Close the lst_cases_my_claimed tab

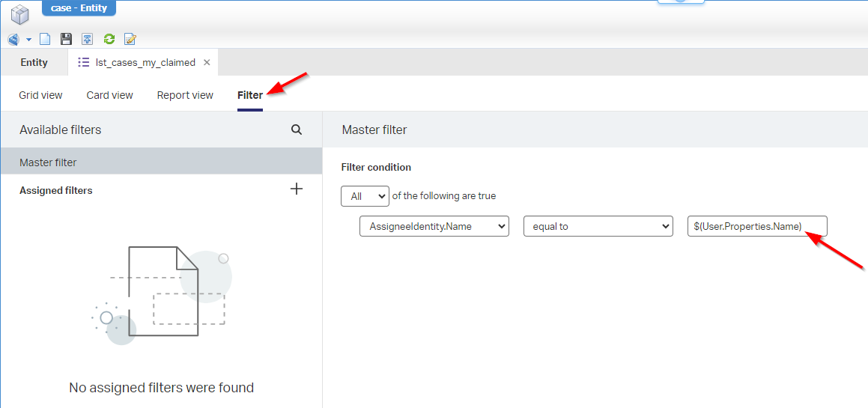point(207,63)
